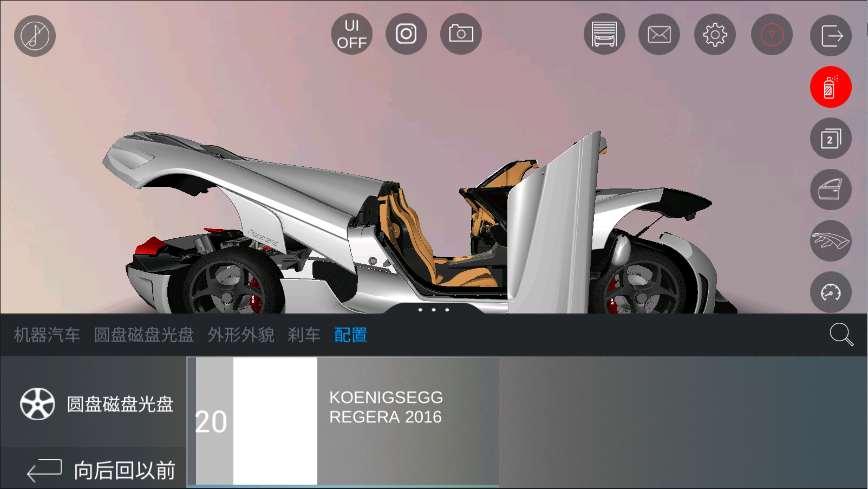
Task: Open settings gear icon
Action: tap(715, 34)
